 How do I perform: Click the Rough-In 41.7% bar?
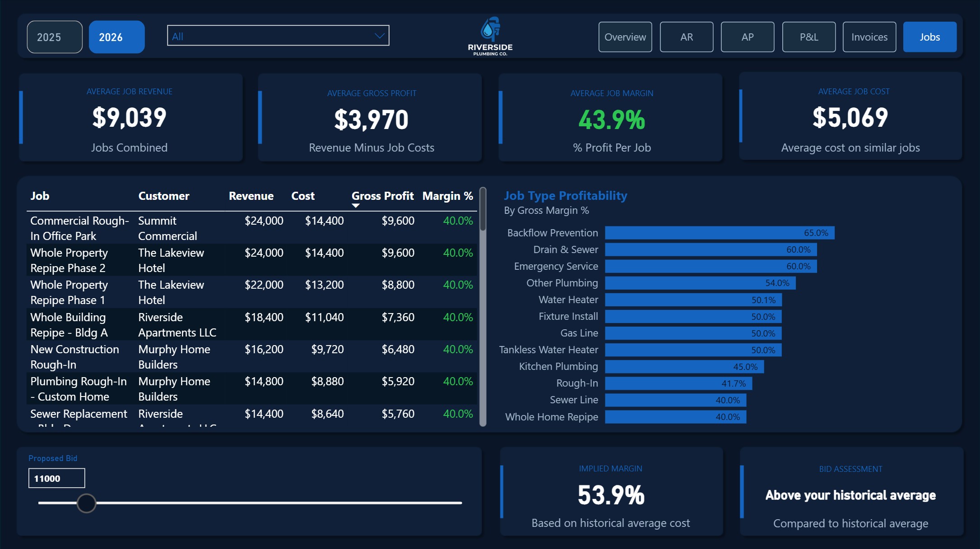pyautogui.click(x=678, y=383)
